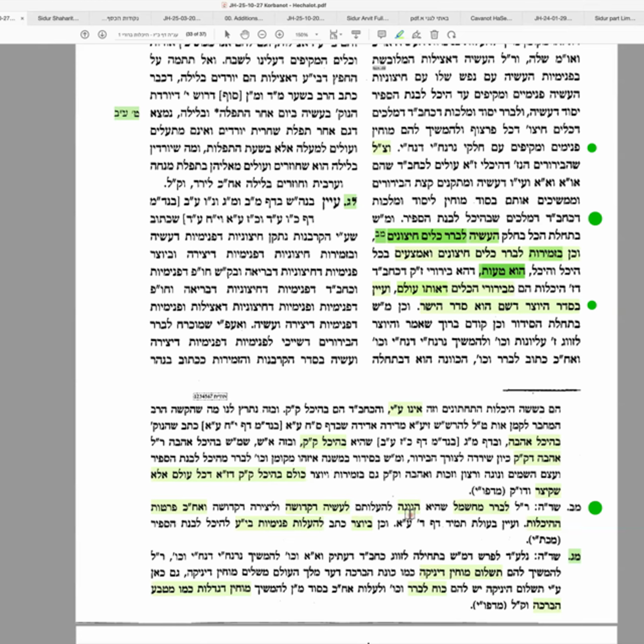Viewport: 644px width, 644px height.
Task: Zoom in with the plus icon
Action: pos(279,34)
